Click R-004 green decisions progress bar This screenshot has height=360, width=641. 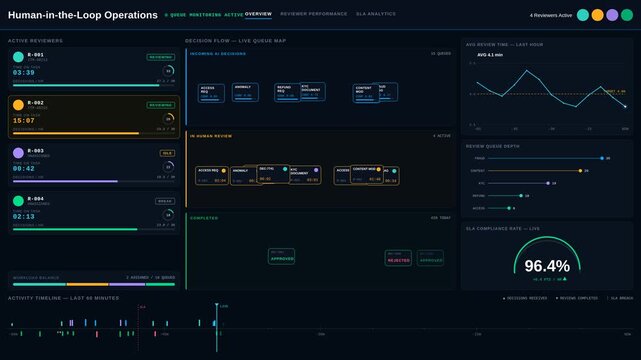(x=94, y=229)
